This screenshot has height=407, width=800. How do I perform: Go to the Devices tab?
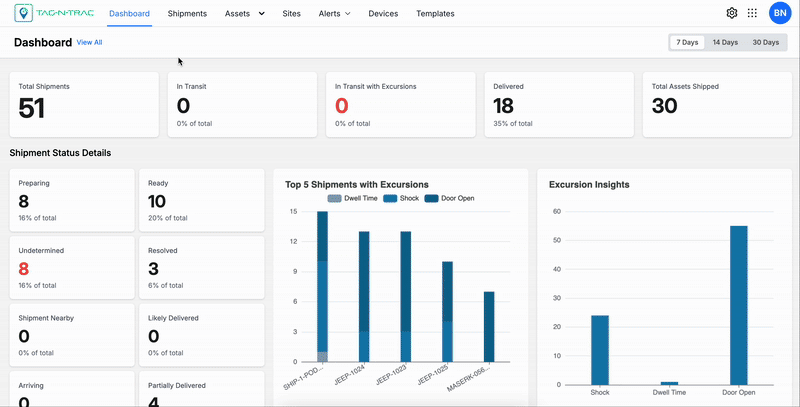point(383,14)
